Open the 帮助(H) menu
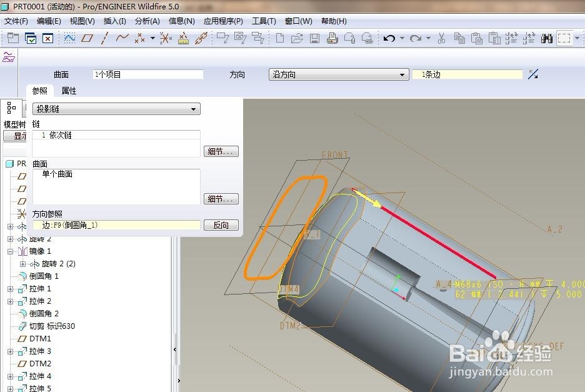 334,21
